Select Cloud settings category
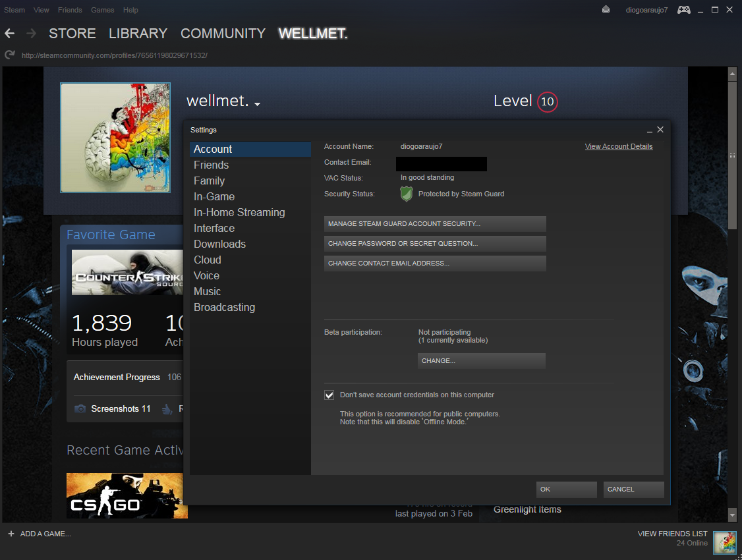Screen dimensions: 742x560 [x=250, y=260]
